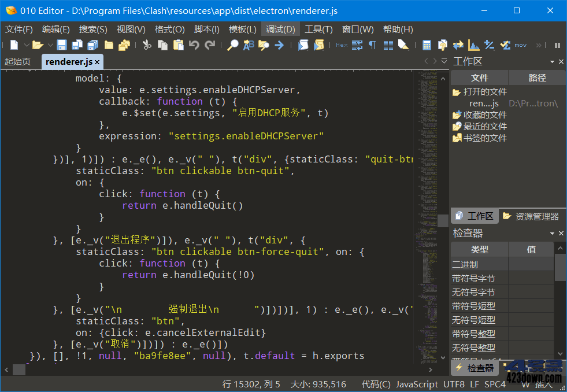Viewport: 567px width, 392px height.
Task: Open the Find tool via magnifier icon
Action: tap(233, 45)
